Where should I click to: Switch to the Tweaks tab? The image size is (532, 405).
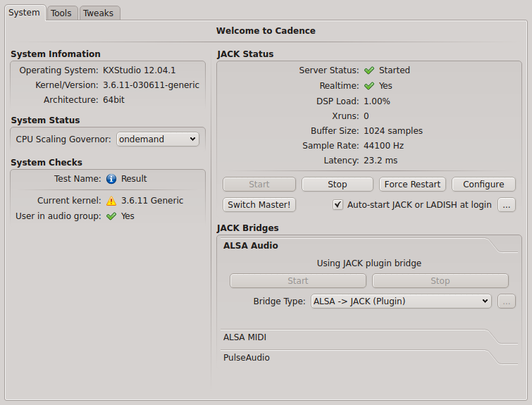click(x=99, y=13)
